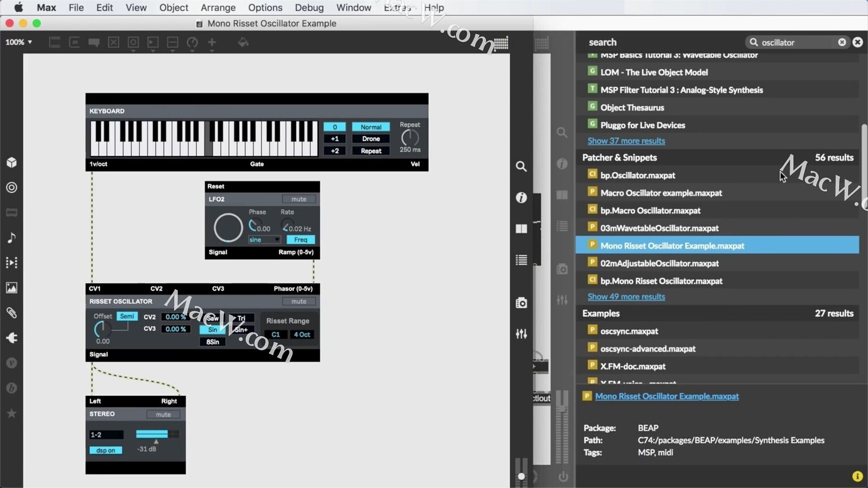
Task: Open the magnifier file browser in right sidebar
Action: 521,166
